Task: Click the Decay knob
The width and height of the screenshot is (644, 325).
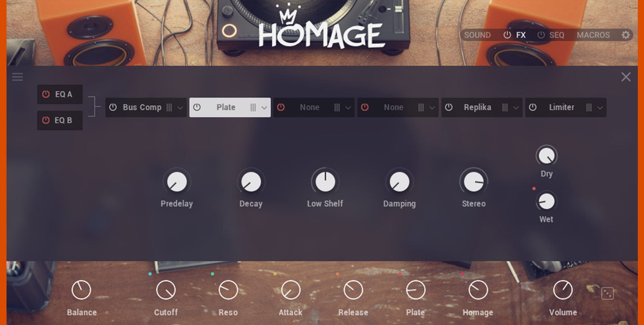Action: pyautogui.click(x=251, y=182)
